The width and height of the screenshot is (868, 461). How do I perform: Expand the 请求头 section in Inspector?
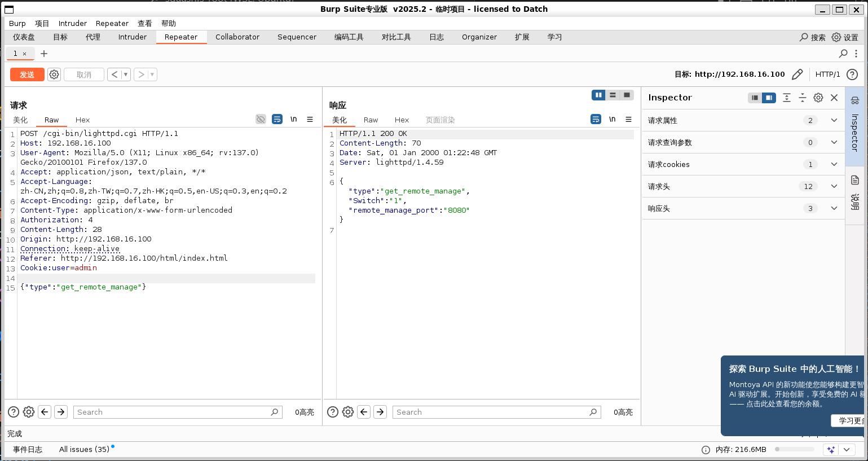834,186
